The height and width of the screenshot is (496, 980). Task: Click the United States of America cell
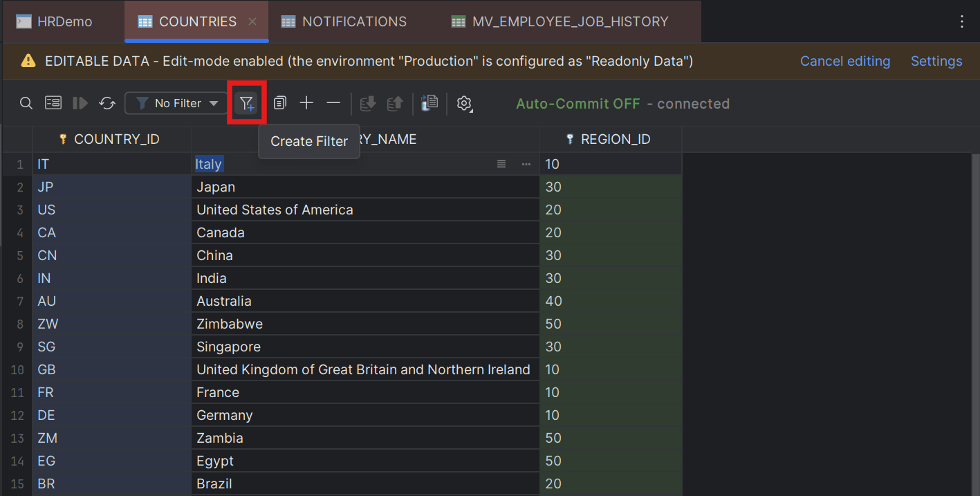pyautogui.click(x=365, y=210)
